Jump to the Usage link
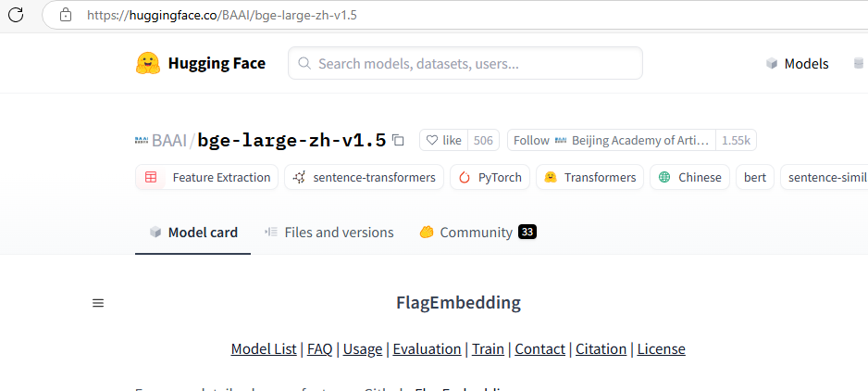 point(363,349)
